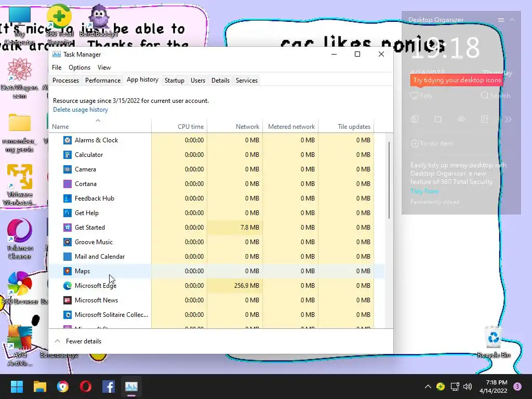Open the Options menu
Viewport: 532px width, 399px height.
(x=79, y=68)
